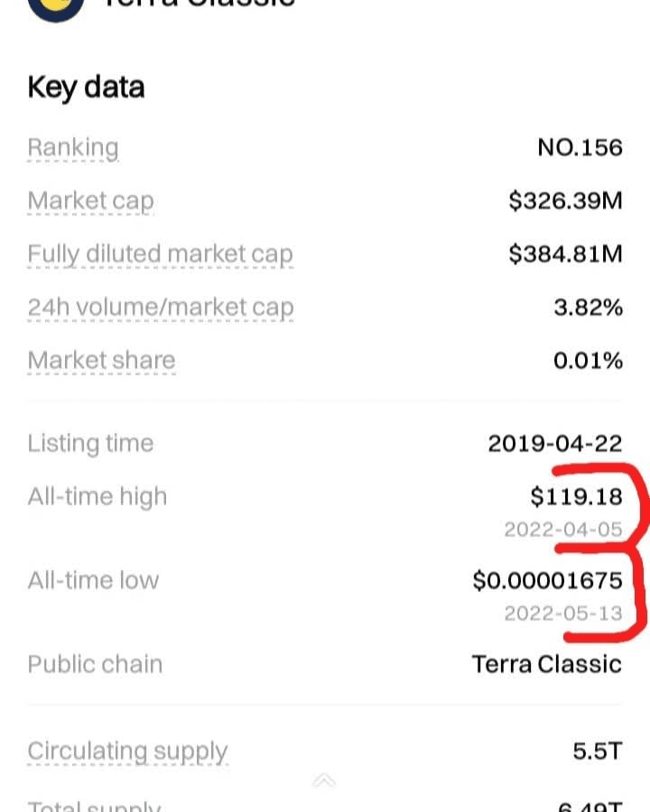
Task: Tap the NO.156 ranking value
Action: tap(580, 147)
